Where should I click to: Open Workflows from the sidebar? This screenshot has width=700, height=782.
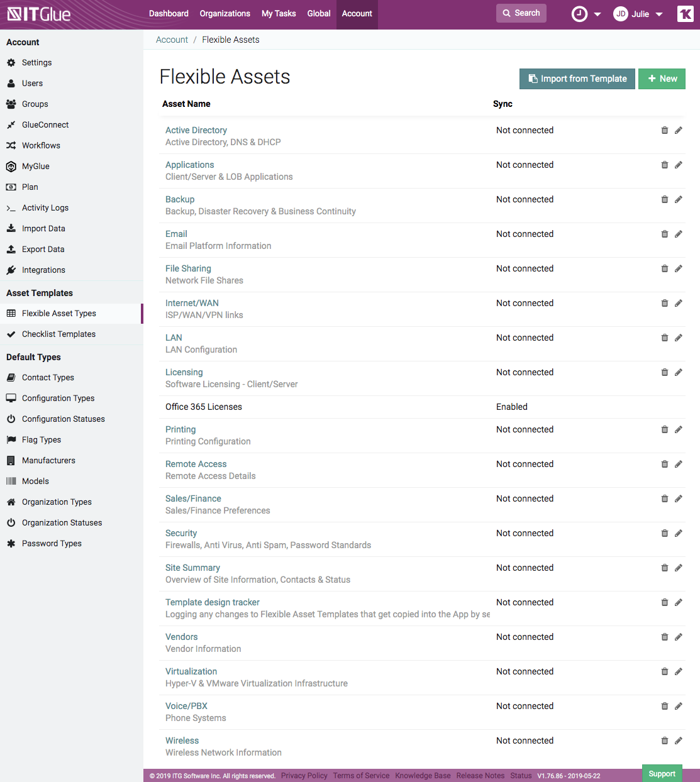[x=40, y=145]
